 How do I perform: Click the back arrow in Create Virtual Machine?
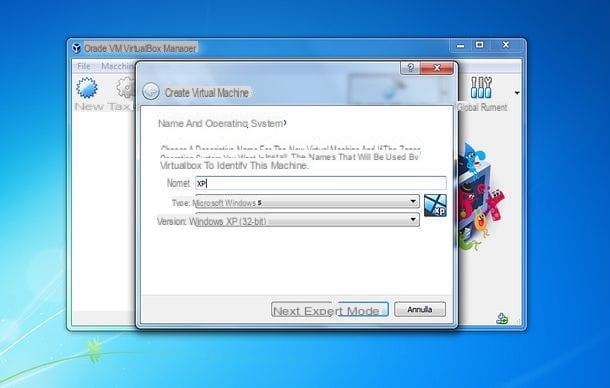pos(151,92)
